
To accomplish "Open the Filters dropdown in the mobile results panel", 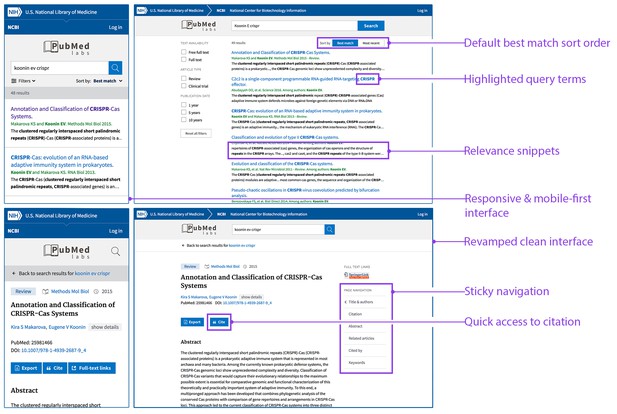I will pyautogui.click(x=23, y=81).
